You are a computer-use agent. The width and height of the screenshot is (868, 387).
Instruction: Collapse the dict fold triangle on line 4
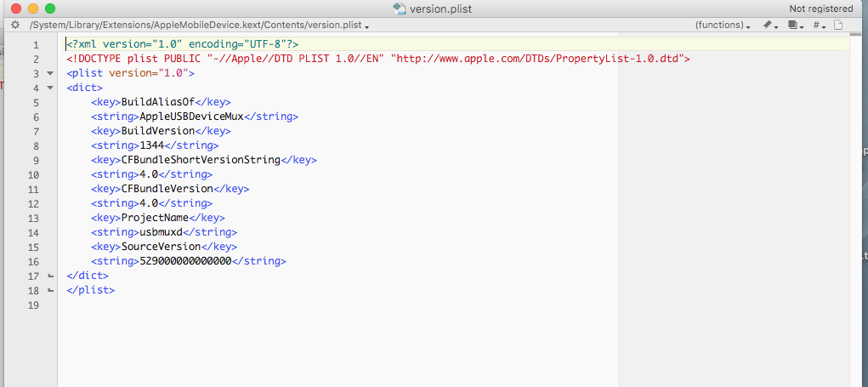(50, 88)
